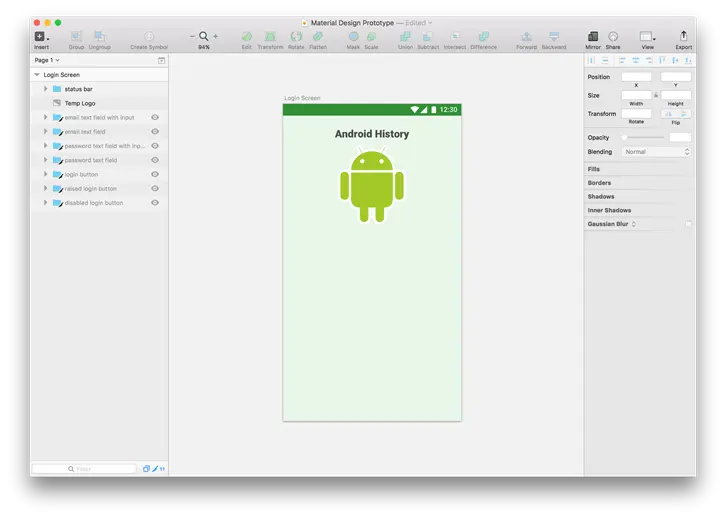Expand the password text field group

(45, 160)
